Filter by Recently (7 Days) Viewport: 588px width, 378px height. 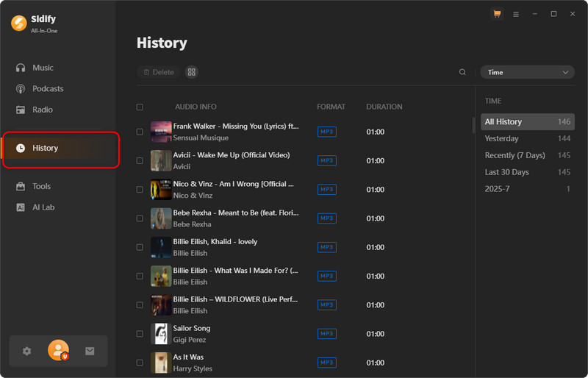(x=527, y=156)
